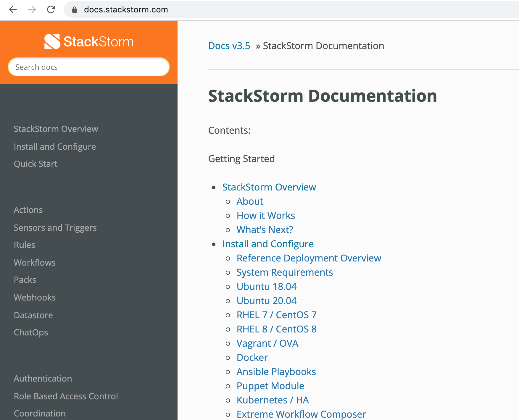The width and height of the screenshot is (519, 420).
Task: Open the How it Works link
Action: click(266, 216)
